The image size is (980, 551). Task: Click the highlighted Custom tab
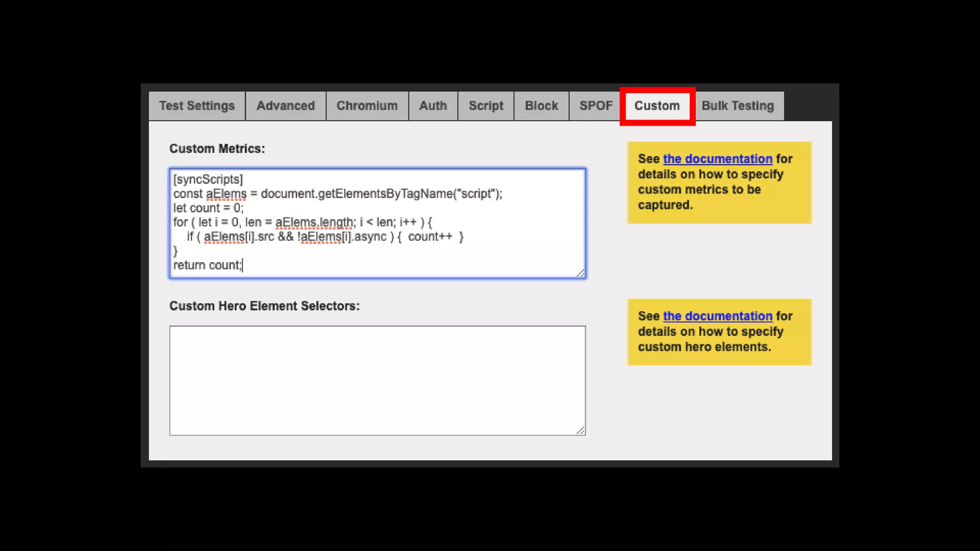(x=657, y=106)
